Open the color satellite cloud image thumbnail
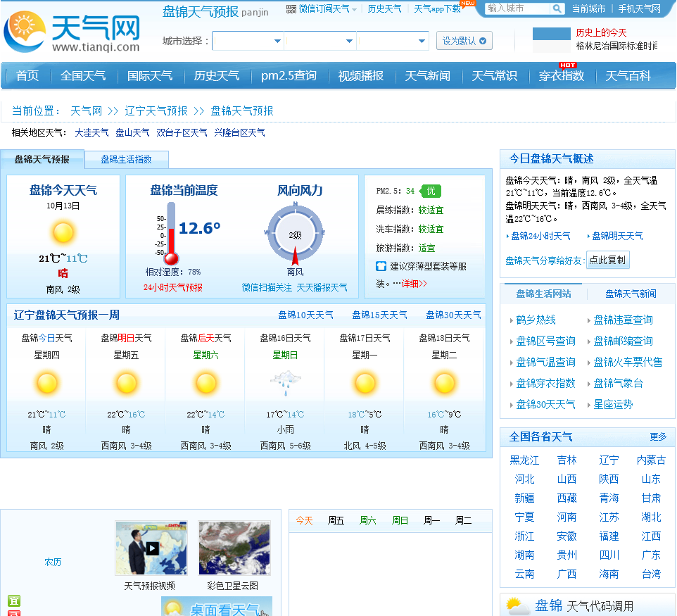Viewport: 677px width, 616px height. tap(234, 548)
